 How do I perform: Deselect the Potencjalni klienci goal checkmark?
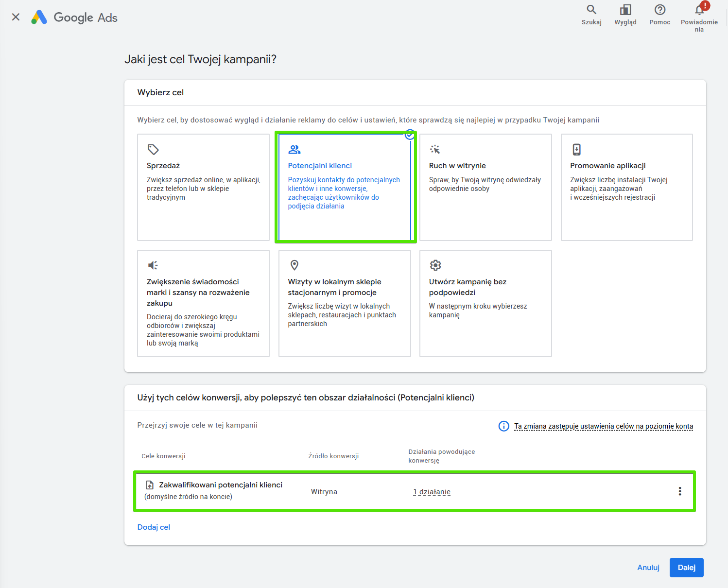tap(410, 135)
